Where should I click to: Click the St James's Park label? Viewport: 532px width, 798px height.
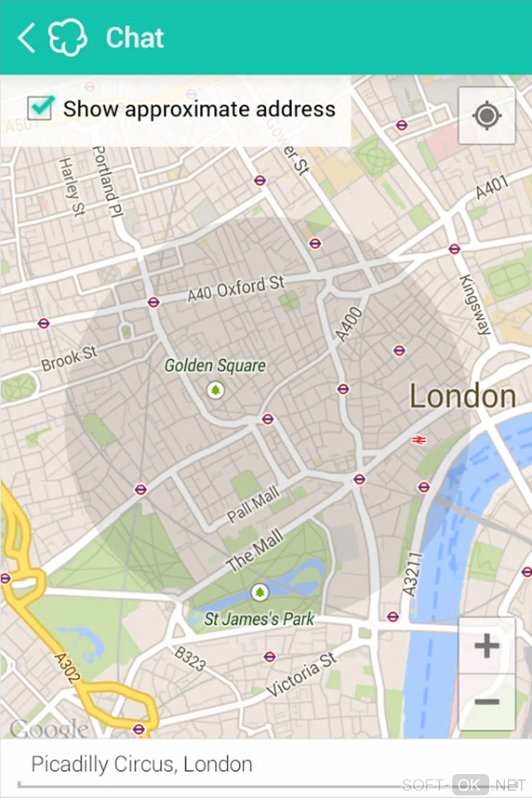tap(259, 619)
